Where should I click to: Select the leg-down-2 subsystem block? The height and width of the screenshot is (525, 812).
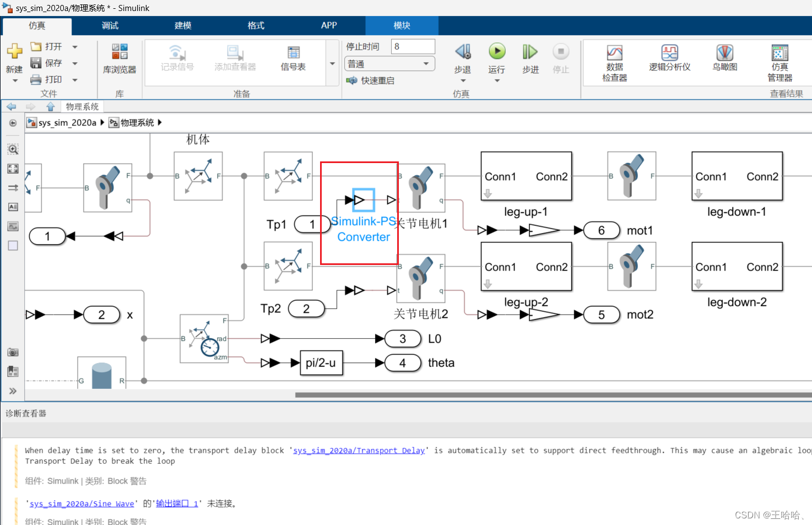tap(737, 267)
